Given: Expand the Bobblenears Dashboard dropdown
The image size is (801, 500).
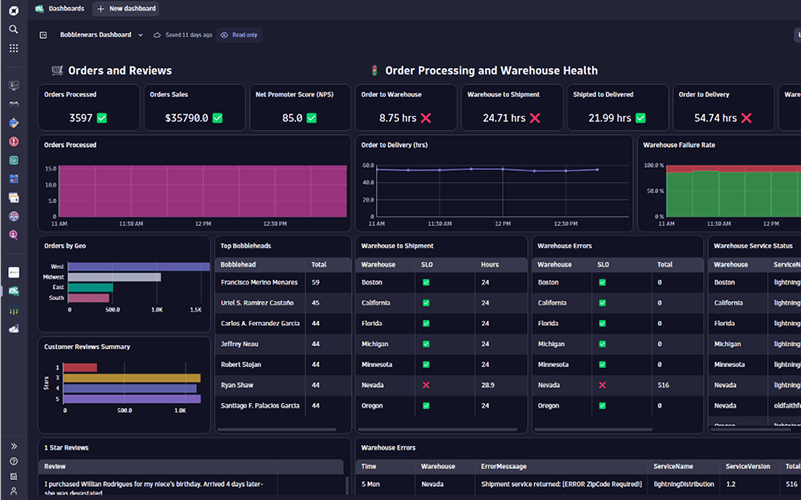Looking at the screenshot, I should 141,35.
